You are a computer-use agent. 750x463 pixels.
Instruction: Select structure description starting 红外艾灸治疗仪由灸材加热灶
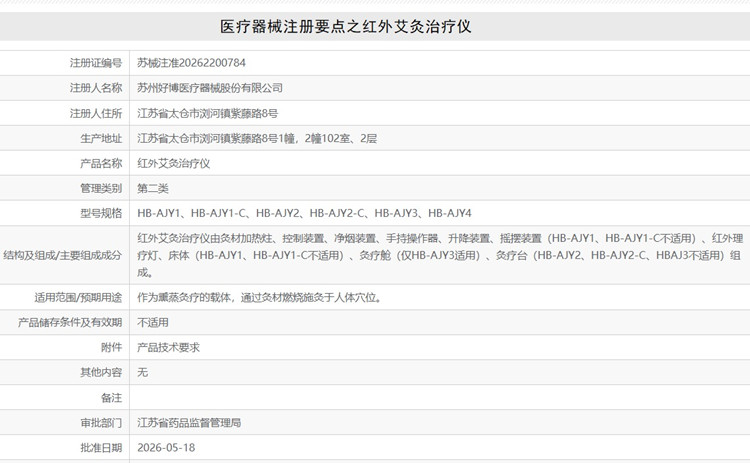click(x=440, y=255)
